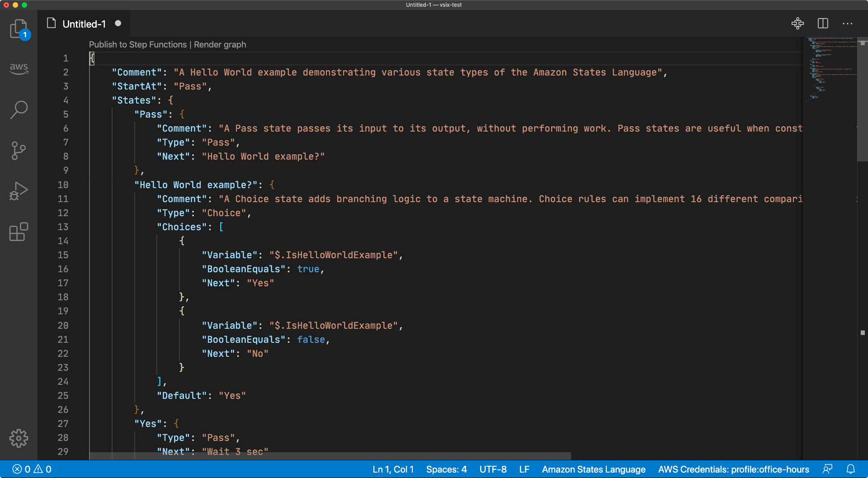Open the AWS Toolkit panel

pyautogui.click(x=19, y=68)
